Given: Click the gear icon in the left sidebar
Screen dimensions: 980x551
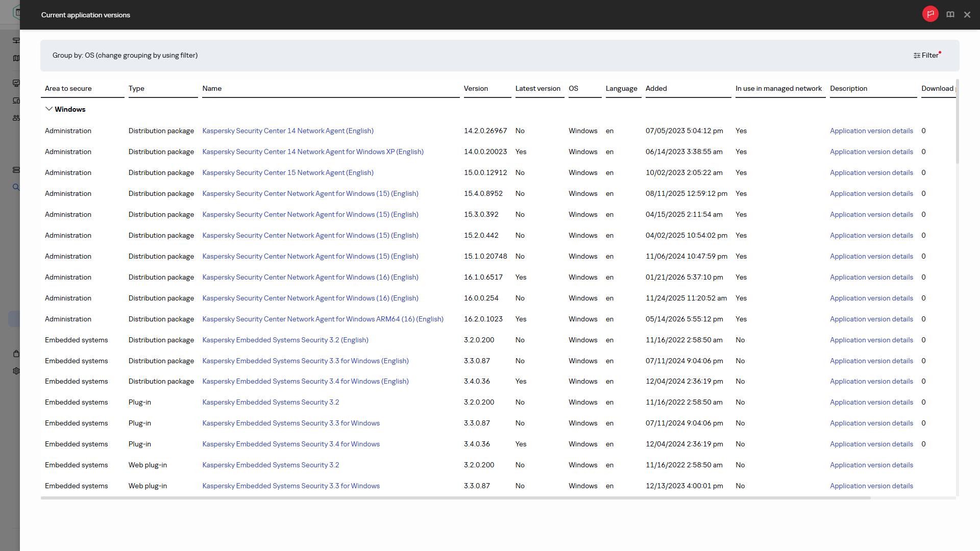Looking at the screenshot, I should point(16,371).
